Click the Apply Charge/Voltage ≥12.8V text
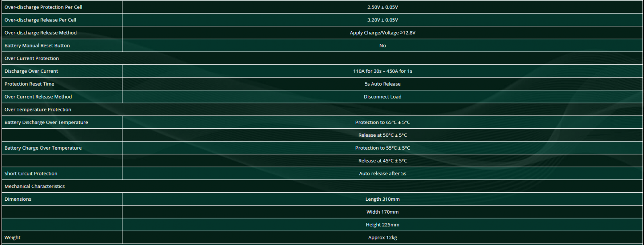Viewport: 644px width, 245px height. click(382, 33)
